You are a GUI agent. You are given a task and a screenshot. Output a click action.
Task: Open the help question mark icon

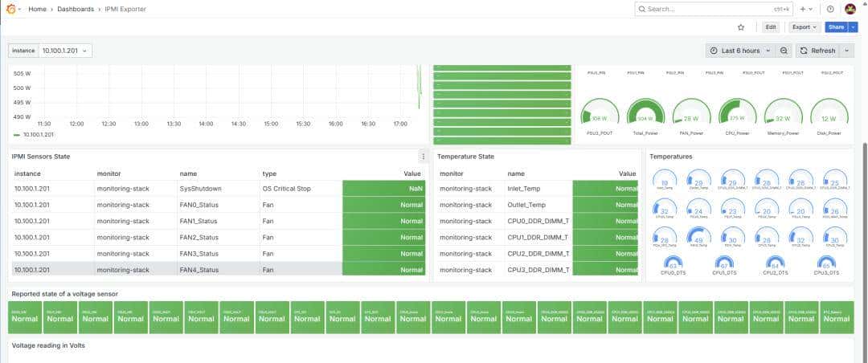(830, 9)
